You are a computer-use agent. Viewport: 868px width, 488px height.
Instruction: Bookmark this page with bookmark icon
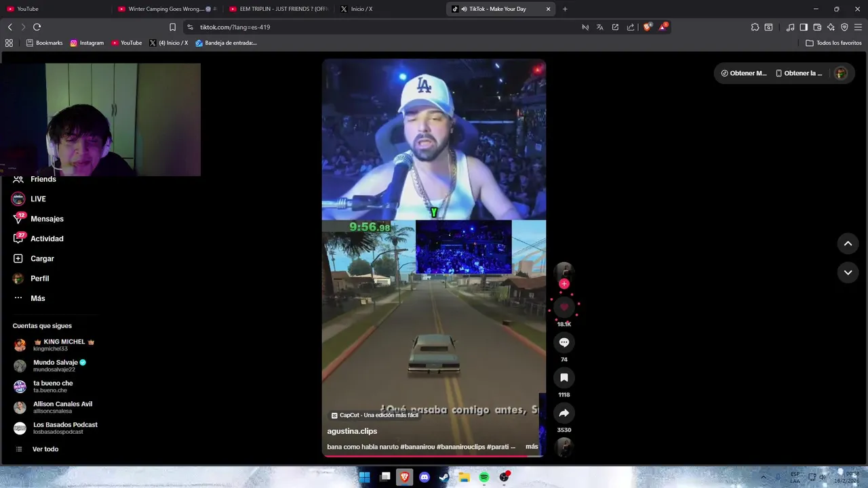click(x=172, y=27)
